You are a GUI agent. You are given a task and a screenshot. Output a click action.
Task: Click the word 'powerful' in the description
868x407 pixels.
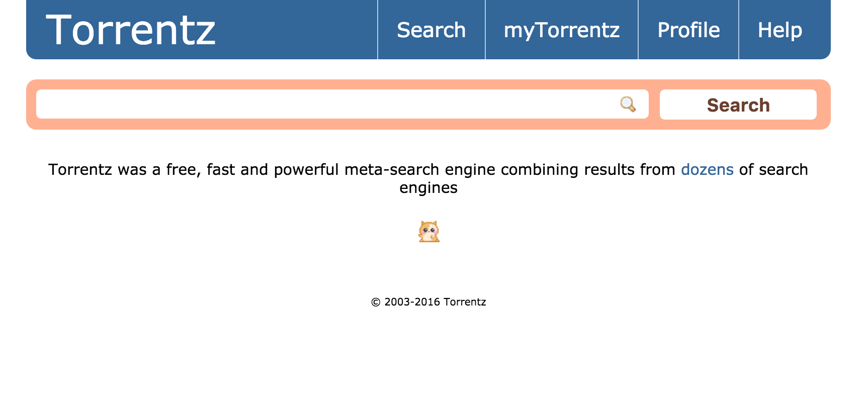(306, 170)
